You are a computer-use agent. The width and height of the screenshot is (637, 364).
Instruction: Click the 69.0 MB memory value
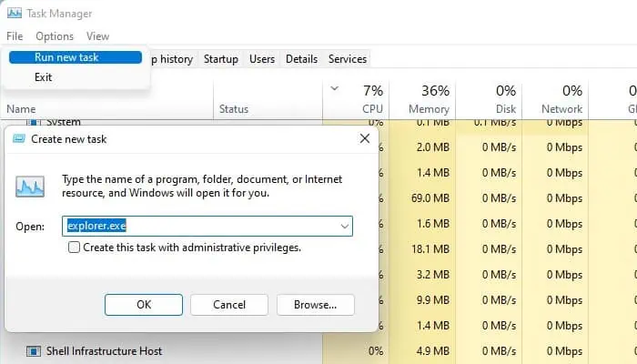coord(430,198)
